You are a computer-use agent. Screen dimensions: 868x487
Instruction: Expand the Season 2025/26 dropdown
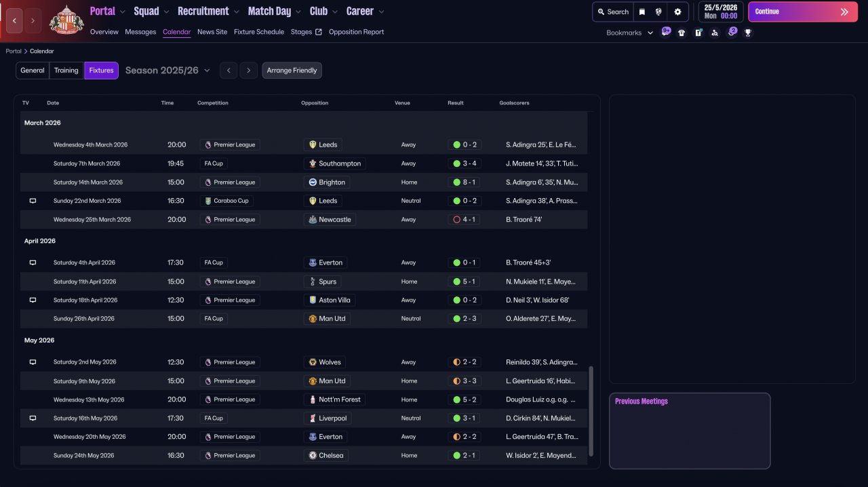[x=167, y=71]
